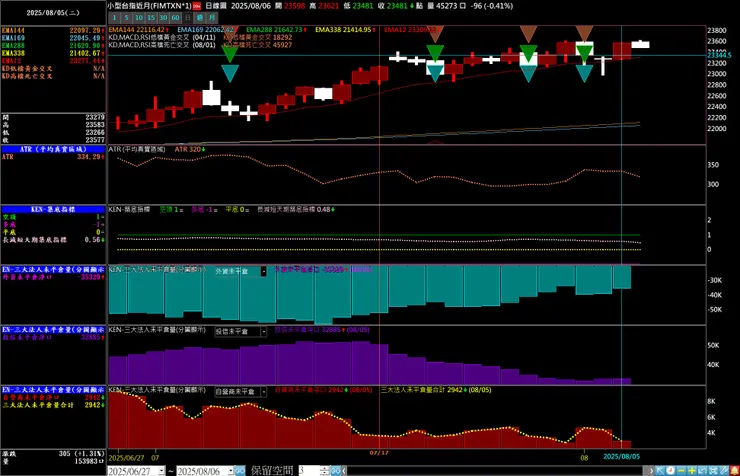Click the EMA144 value row in left panel

click(x=53, y=30)
